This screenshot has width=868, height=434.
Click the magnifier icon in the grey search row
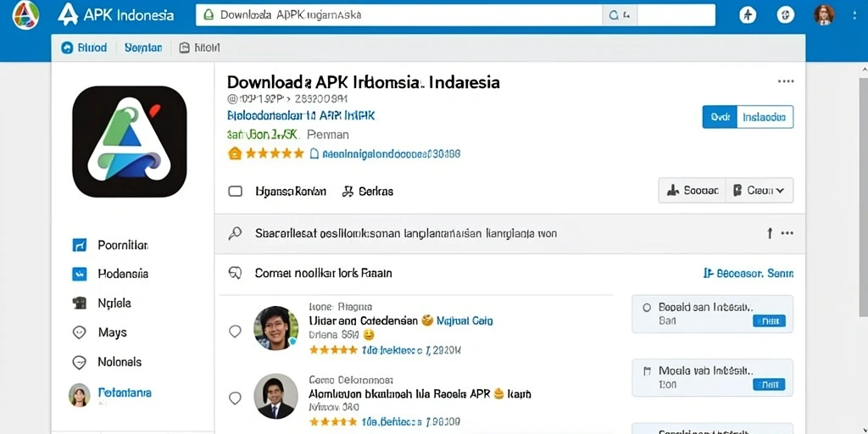236,234
